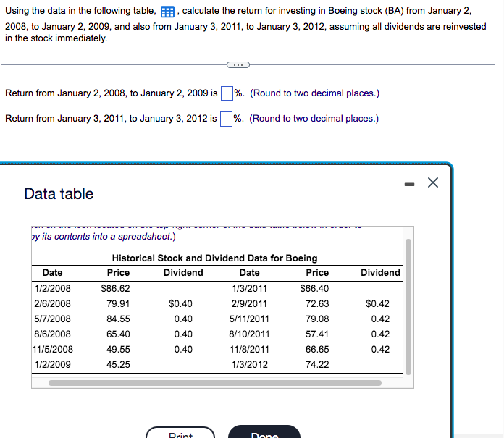The height and width of the screenshot is (438, 504).
Task: Select the 5/7/2008 date cell
Action: [x=52, y=319]
